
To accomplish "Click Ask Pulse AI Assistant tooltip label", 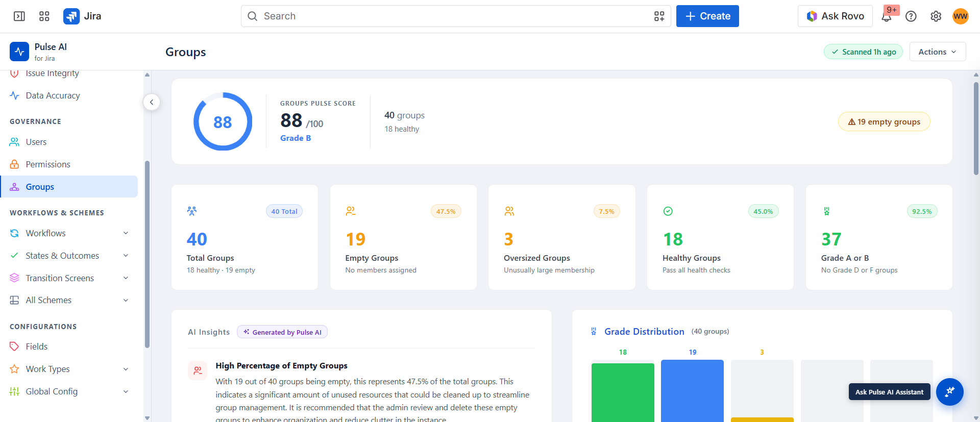I will (889, 392).
